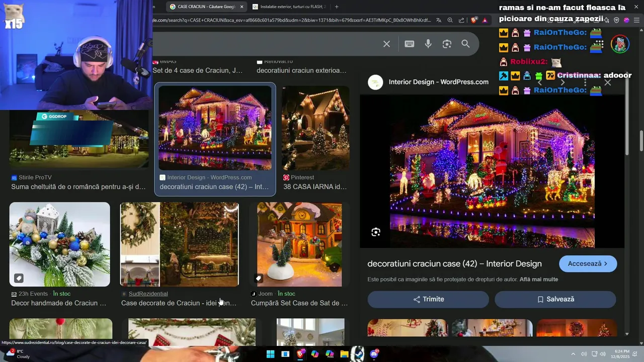The image size is (644, 362).
Task: Open the eMAG Set de 4 case de Craciun result
Action: pyautogui.click(x=197, y=70)
